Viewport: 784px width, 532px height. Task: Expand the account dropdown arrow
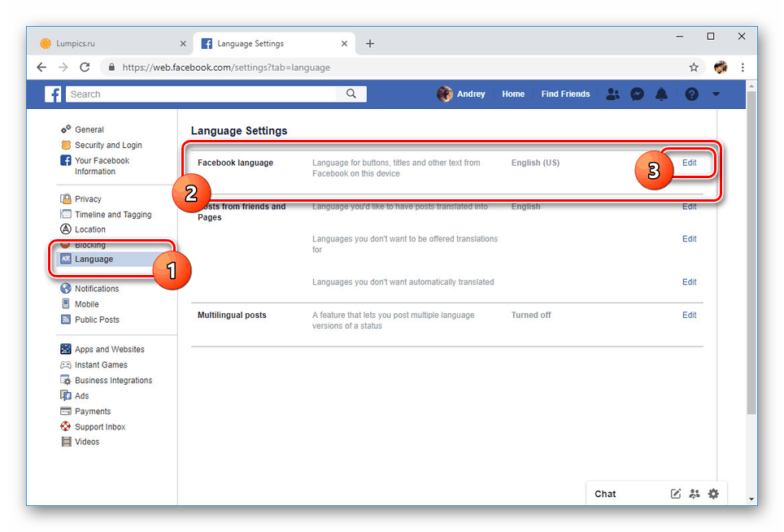pyautogui.click(x=716, y=94)
